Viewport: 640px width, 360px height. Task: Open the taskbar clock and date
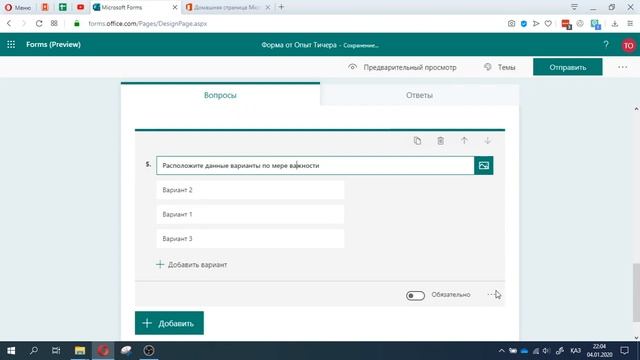click(x=600, y=351)
